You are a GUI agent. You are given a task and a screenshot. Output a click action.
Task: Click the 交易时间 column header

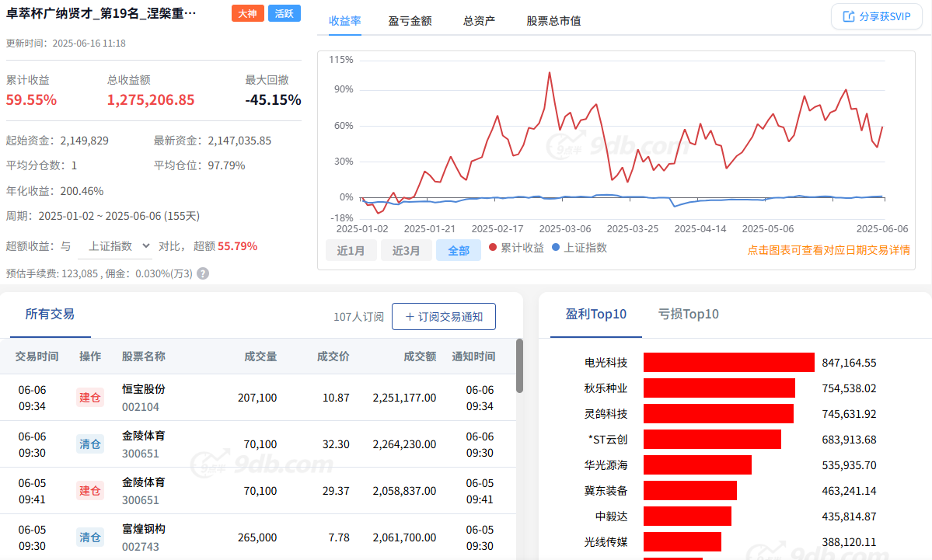point(37,357)
